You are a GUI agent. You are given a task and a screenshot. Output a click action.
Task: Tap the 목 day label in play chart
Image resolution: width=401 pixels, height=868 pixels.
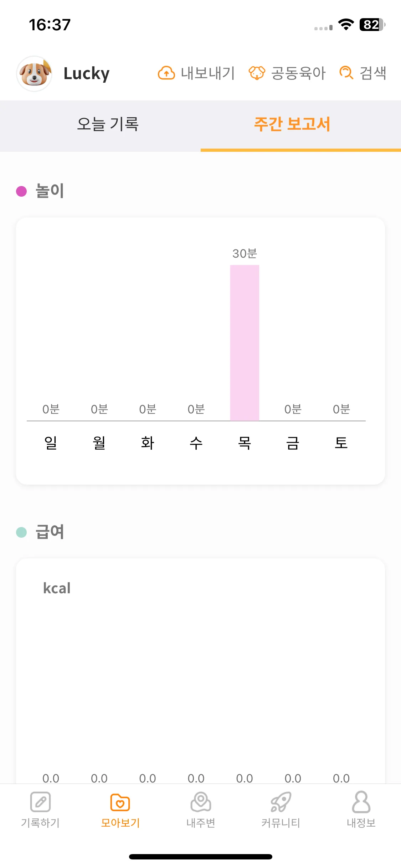(245, 443)
